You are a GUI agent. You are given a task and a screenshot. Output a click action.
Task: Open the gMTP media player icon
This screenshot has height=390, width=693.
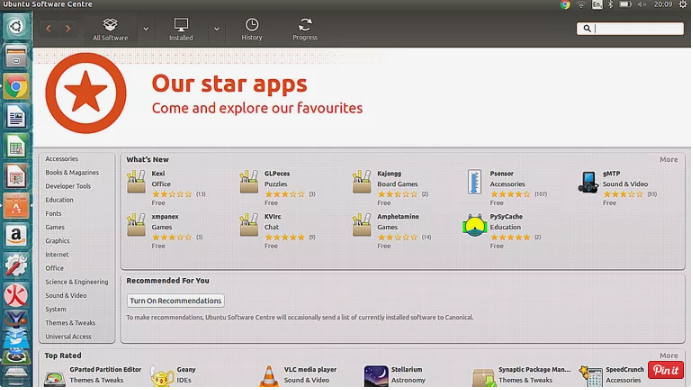point(588,182)
